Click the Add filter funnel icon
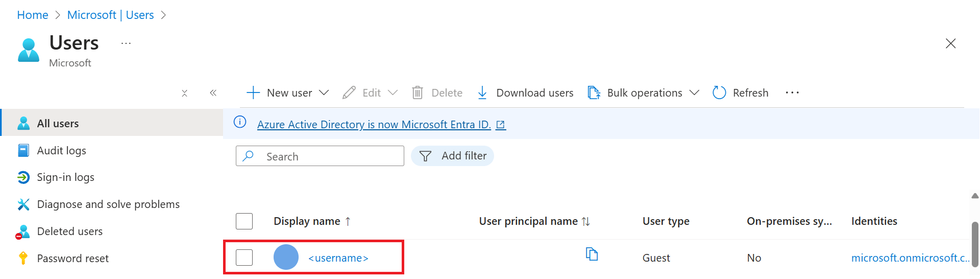Image resolution: width=980 pixels, height=279 pixels. click(425, 156)
